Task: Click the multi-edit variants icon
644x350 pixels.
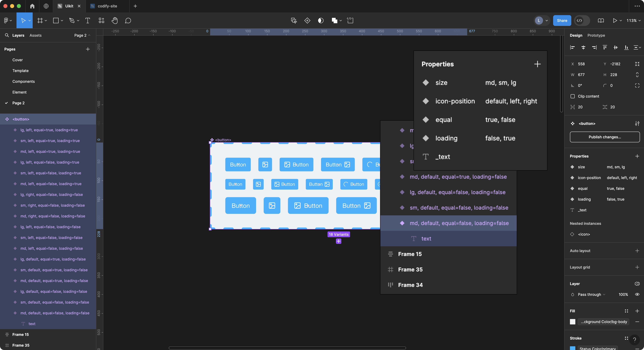Action: [x=294, y=21]
